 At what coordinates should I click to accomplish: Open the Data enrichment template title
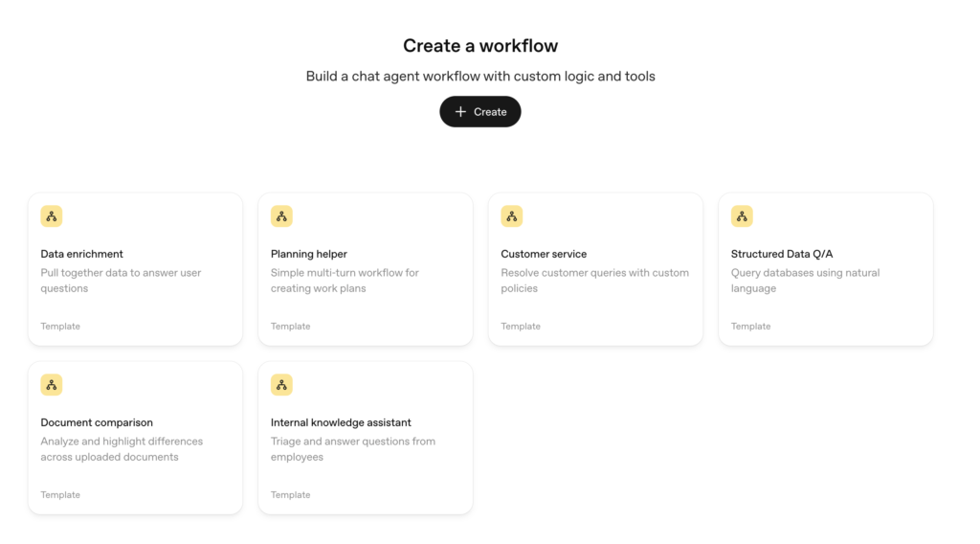(82, 254)
